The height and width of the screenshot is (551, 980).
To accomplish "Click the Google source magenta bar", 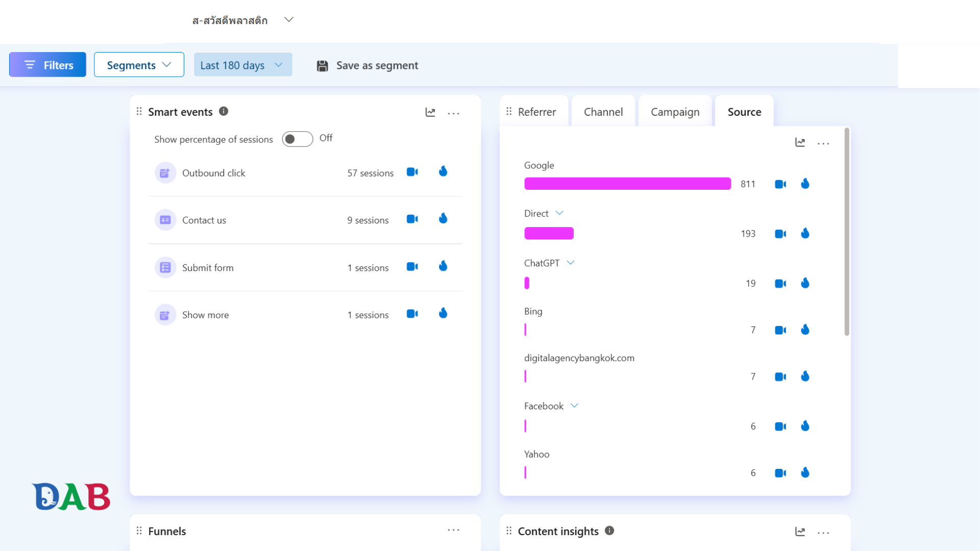I will pyautogui.click(x=627, y=184).
